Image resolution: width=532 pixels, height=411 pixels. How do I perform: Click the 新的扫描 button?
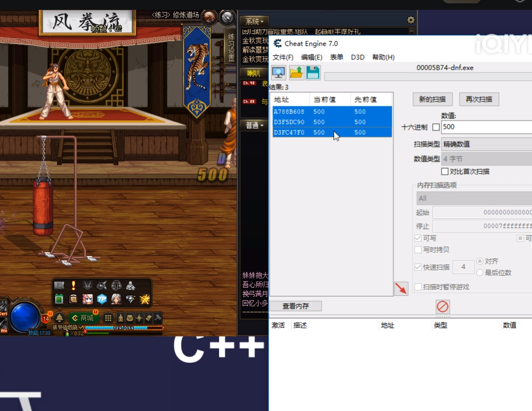[432, 99]
